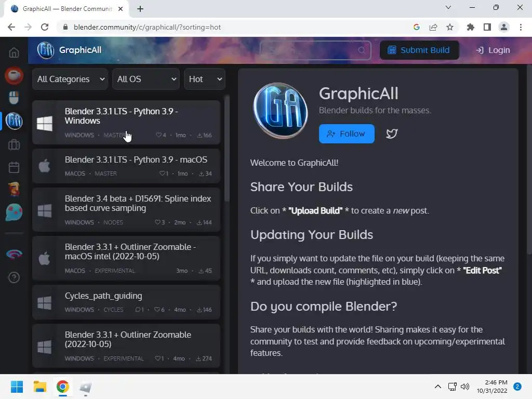
Task: Open the Cycles_path_guiding build
Action: click(x=126, y=302)
